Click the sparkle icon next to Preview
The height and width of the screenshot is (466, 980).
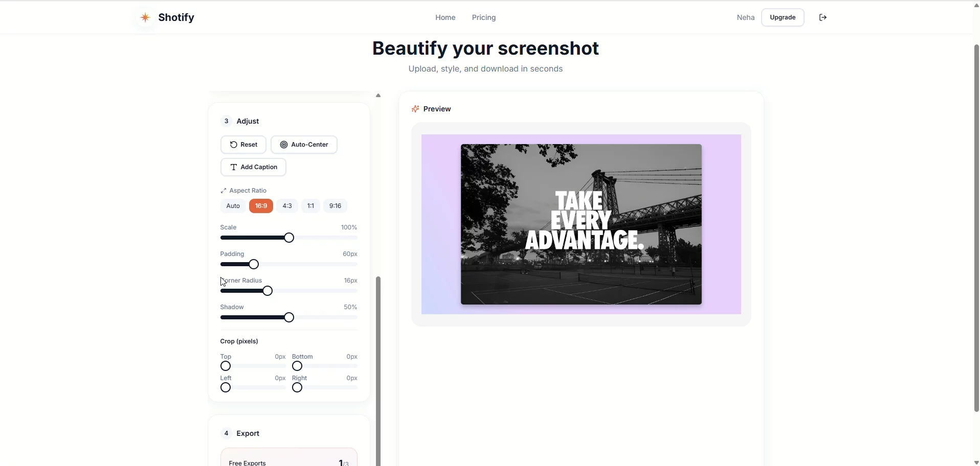(415, 108)
